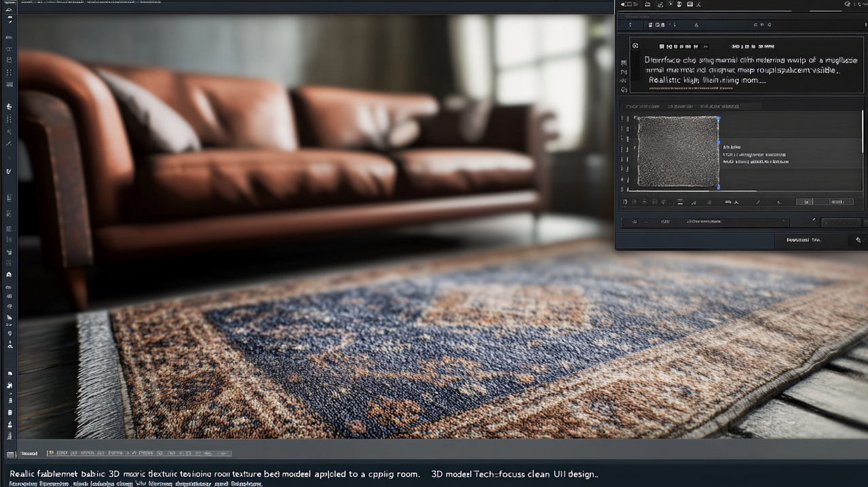The width and height of the screenshot is (868, 487).
Task: Click the diagonal line tool in the left sidebar
Action: click(x=9, y=143)
